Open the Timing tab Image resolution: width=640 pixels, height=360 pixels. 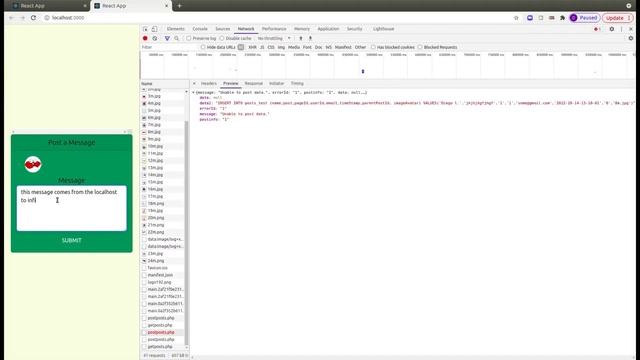[x=297, y=84]
